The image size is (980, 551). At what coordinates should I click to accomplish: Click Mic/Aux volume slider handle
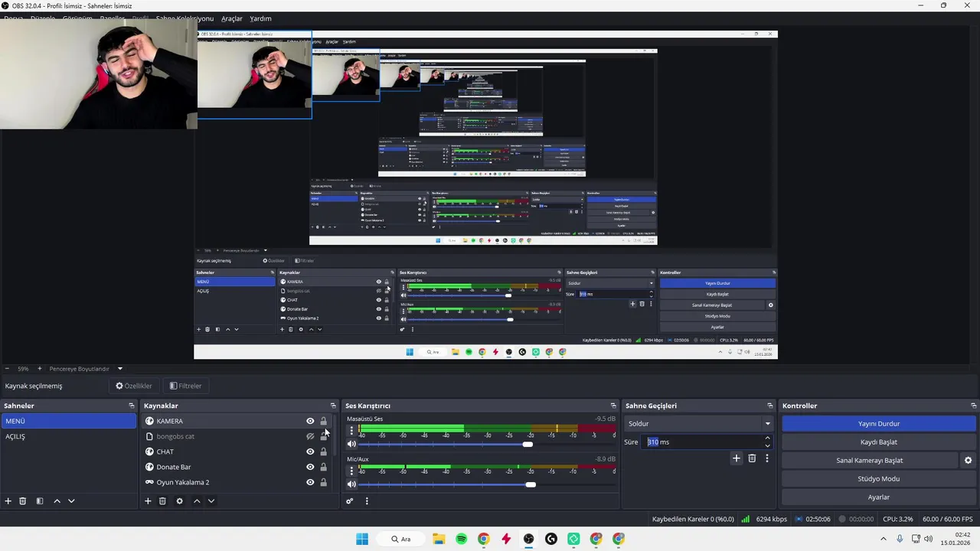tap(531, 484)
